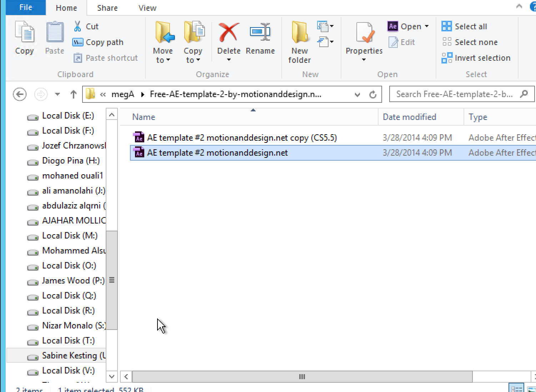536x392 pixels.
Task: Switch to the View ribbon tab
Action: point(147,8)
